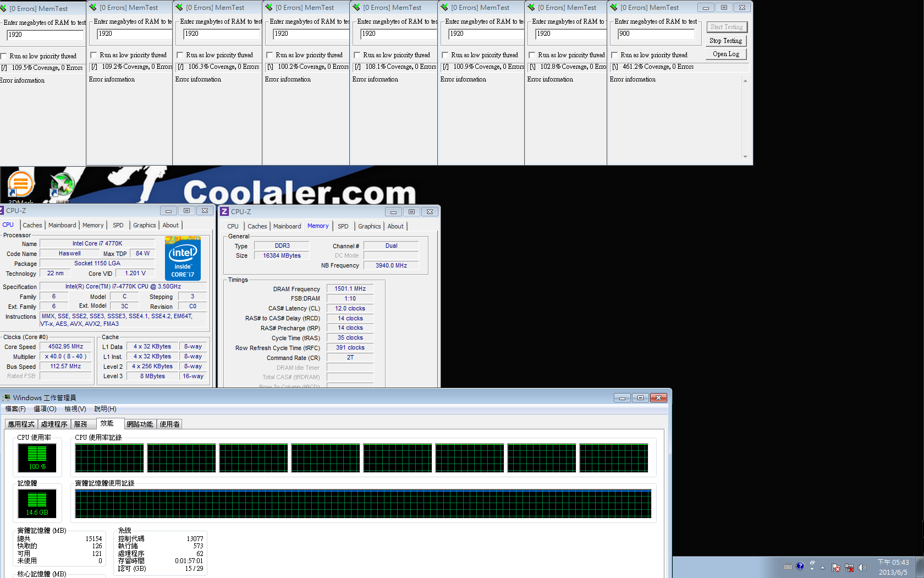924x578 pixels.
Task: Select Graphics tab in left CPU-Z window
Action: pos(145,225)
